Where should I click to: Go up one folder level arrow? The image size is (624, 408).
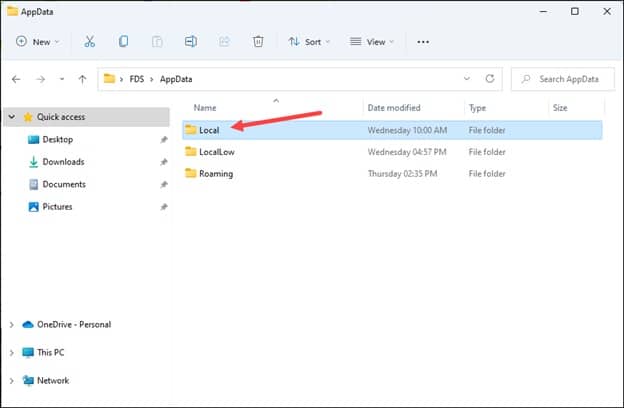coord(82,78)
